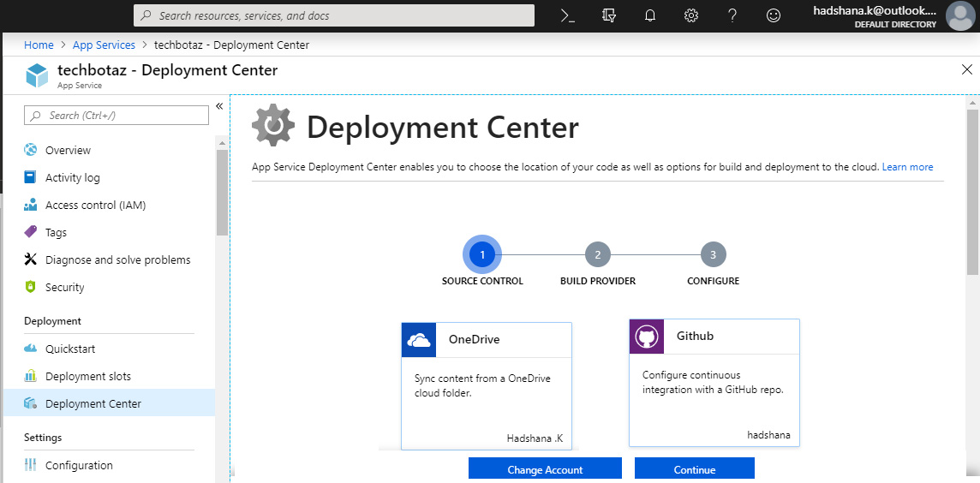Click 'techbotaz - Deployment Center' breadcrumb text
Image resolution: width=980 pixels, height=483 pixels.
click(231, 45)
